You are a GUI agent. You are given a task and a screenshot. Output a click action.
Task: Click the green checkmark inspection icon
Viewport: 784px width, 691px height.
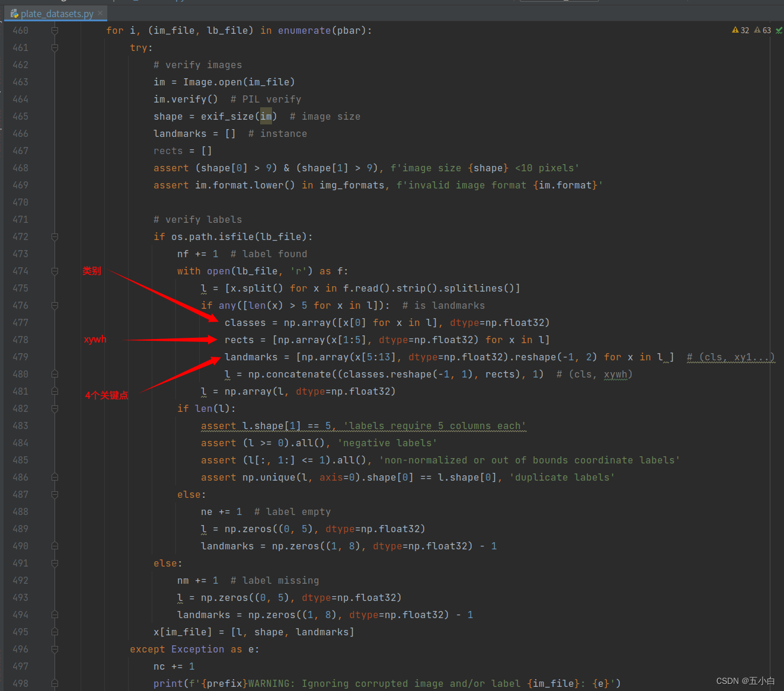[779, 30]
